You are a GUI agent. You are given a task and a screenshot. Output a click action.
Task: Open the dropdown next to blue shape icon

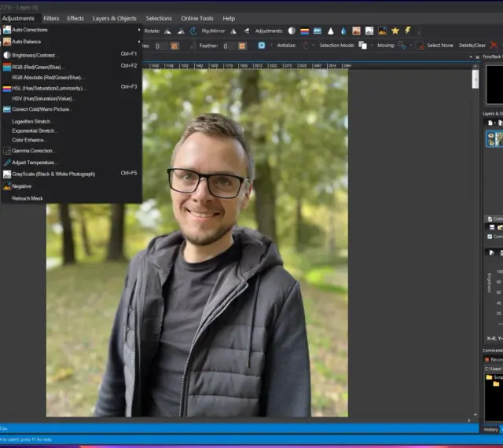point(271,46)
